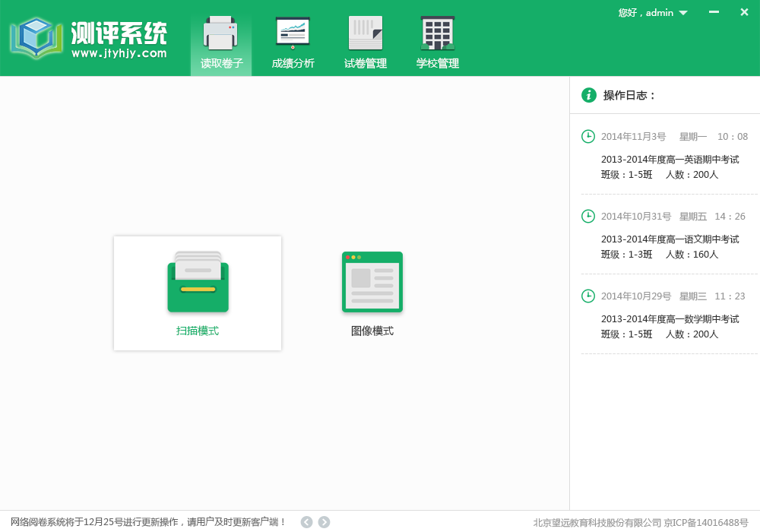
Task: Click the 操作日志 header text
Action: pos(629,96)
